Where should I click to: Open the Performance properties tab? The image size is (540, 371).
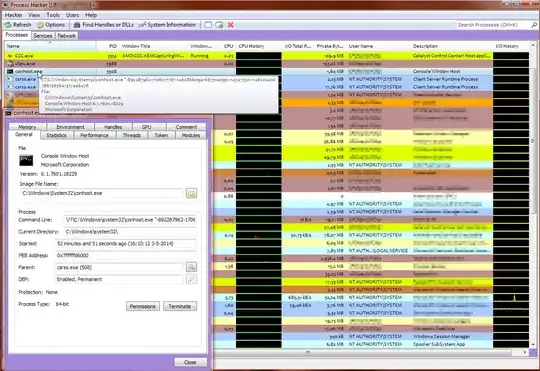[94, 135]
